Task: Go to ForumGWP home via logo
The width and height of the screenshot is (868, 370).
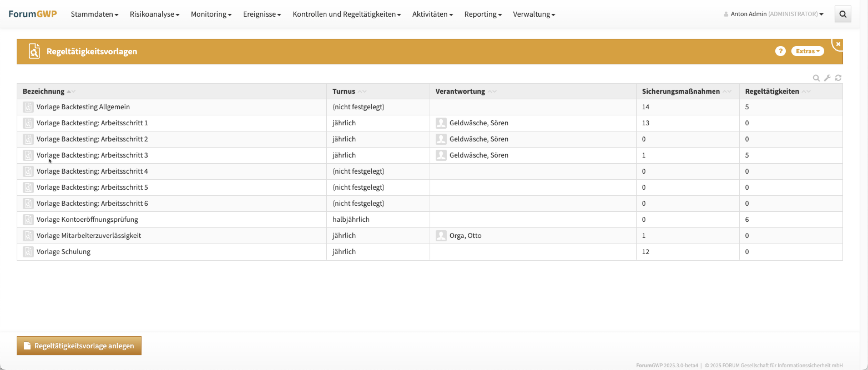Action: 32,14
